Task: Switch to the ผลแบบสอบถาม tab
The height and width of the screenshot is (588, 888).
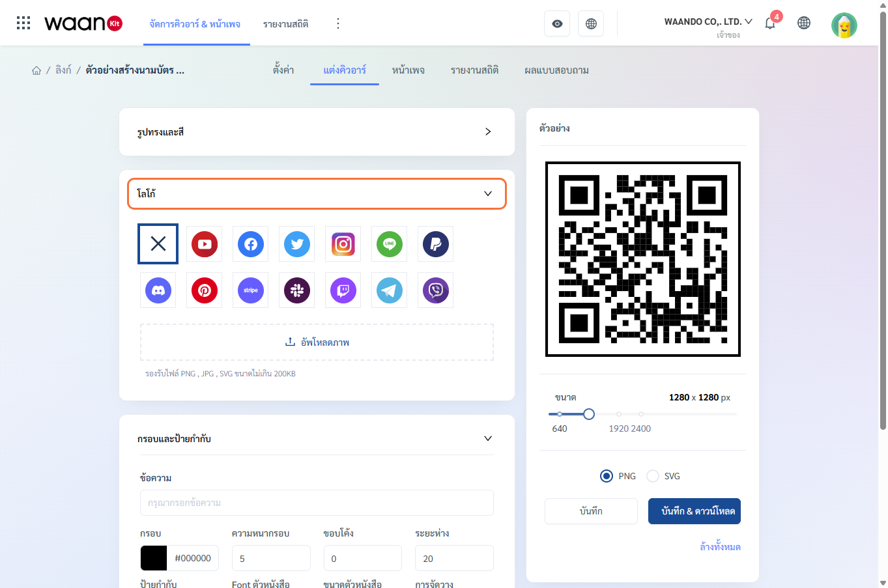Action: 556,70
